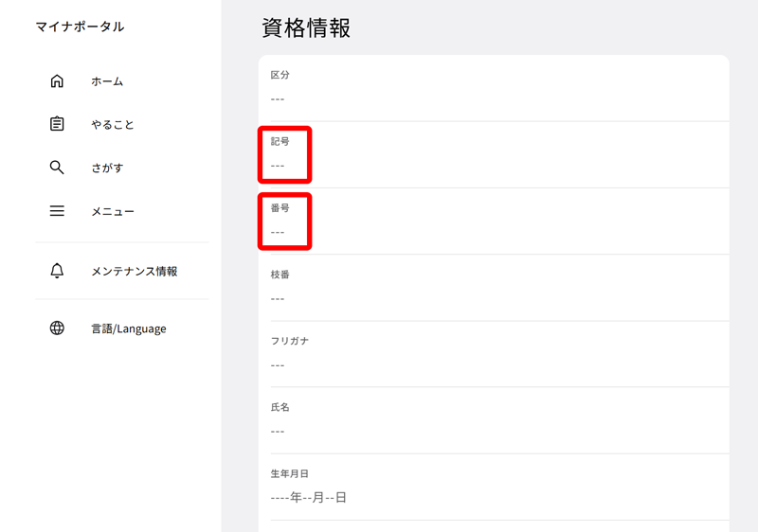Image resolution: width=758 pixels, height=532 pixels.
Task: Click the やること clipboard icon
Action: (x=57, y=124)
